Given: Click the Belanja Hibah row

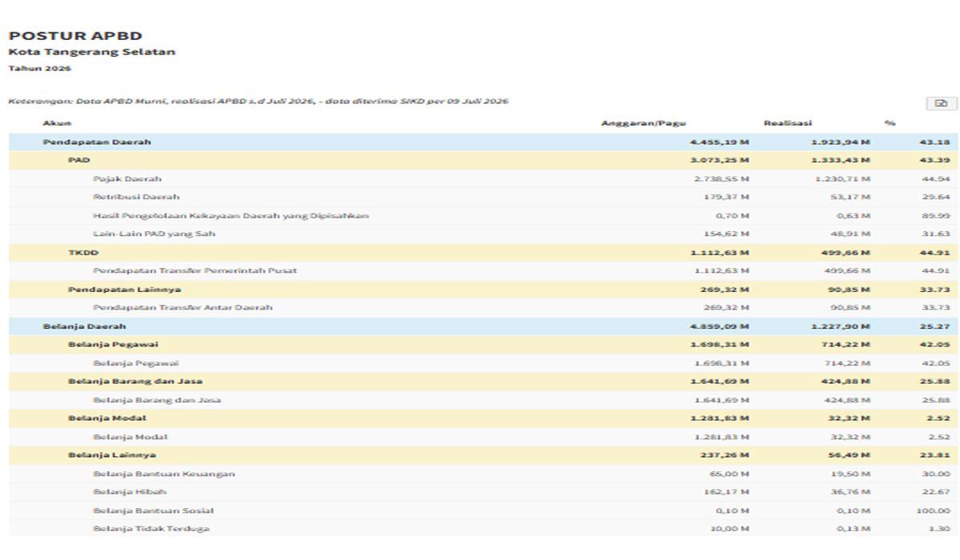Looking at the screenshot, I should pos(480,492).
